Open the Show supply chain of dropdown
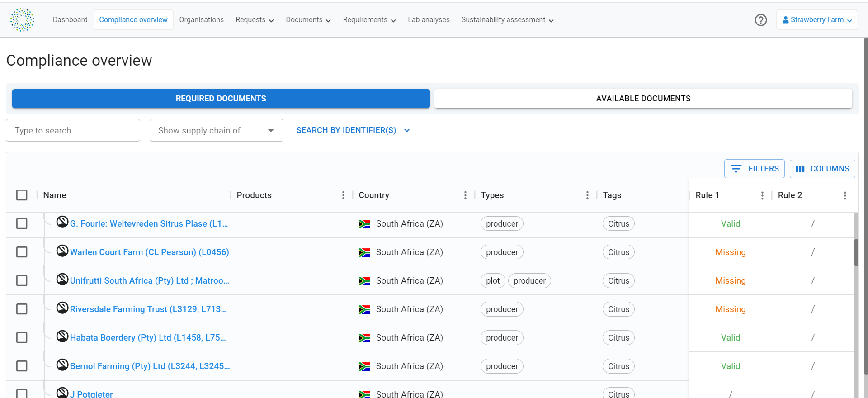 (x=217, y=130)
